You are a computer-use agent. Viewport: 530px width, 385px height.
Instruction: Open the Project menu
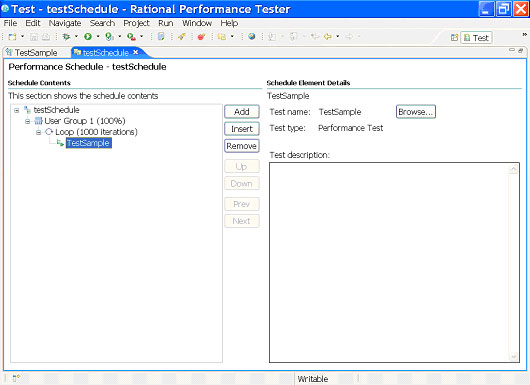[137, 23]
